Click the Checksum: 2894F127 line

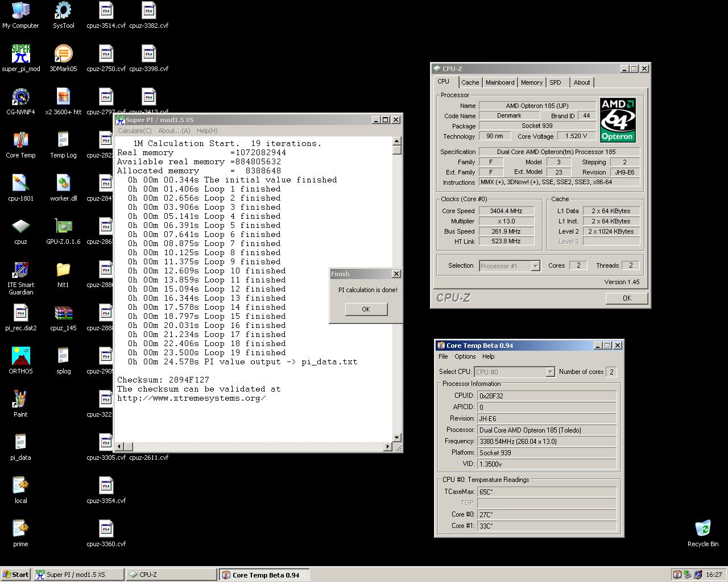[163, 380]
